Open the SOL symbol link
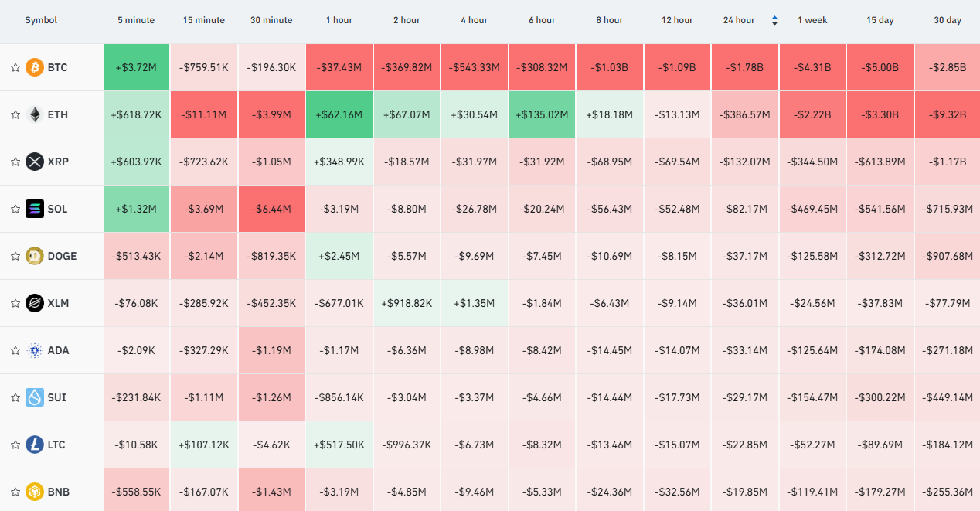 point(57,209)
